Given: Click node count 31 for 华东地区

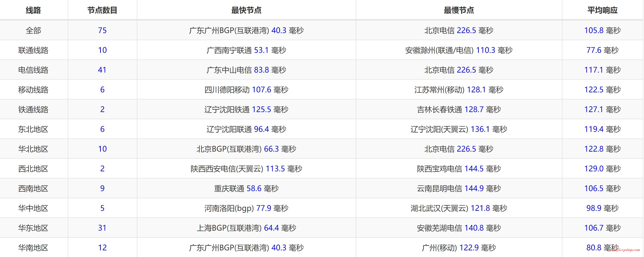Looking at the screenshot, I should tap(102, 228).
